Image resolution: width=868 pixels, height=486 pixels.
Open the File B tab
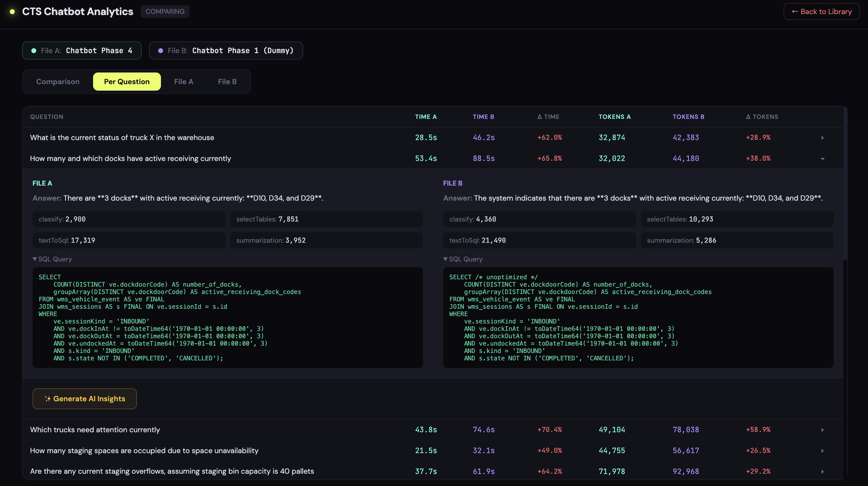(227, 81)
